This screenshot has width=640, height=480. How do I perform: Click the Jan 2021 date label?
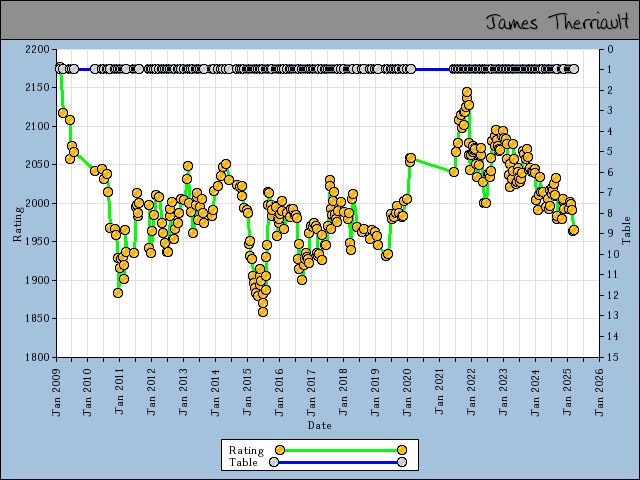click(x=439, y=391)
